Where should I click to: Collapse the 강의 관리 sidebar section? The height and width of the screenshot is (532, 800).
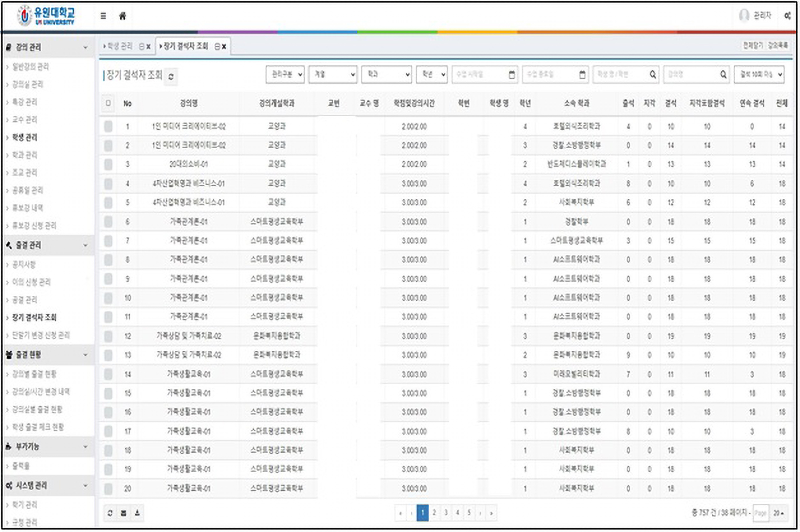(86, 47)
